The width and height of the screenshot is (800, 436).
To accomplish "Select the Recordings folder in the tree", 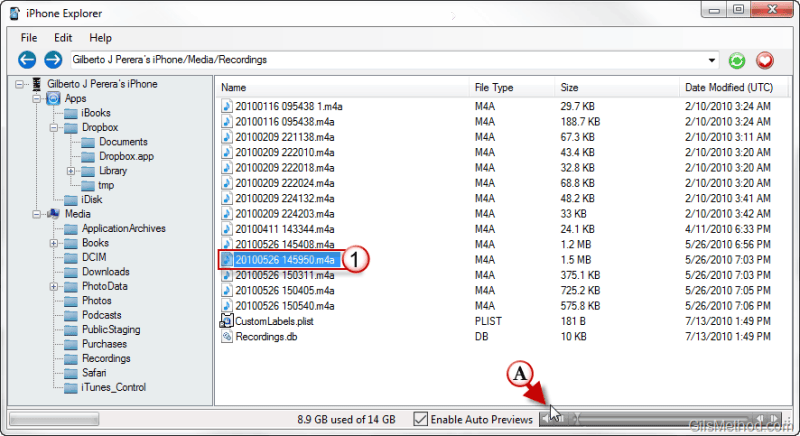I will [x=106, y=358].
